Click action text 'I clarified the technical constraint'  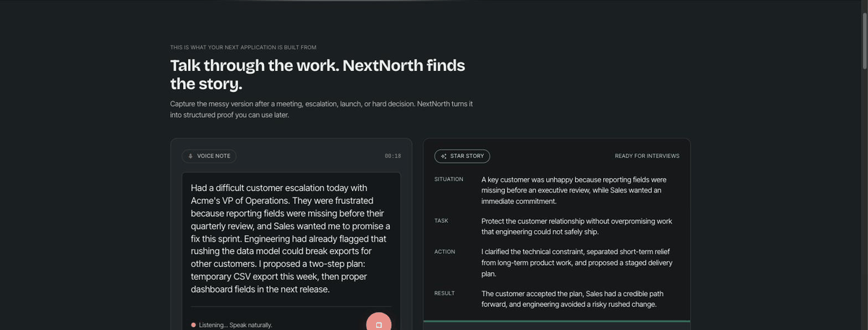click(x=577, y=263)
